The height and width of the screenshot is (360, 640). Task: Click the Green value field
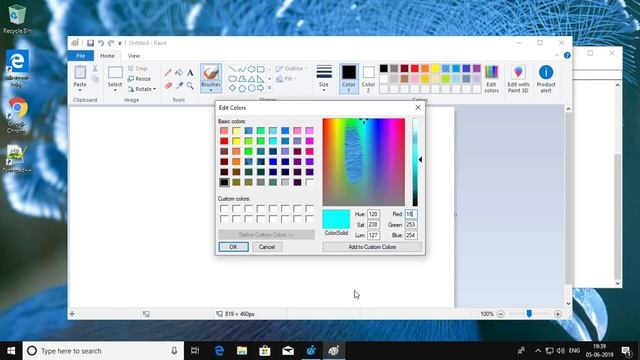click(x=411, y=224)
